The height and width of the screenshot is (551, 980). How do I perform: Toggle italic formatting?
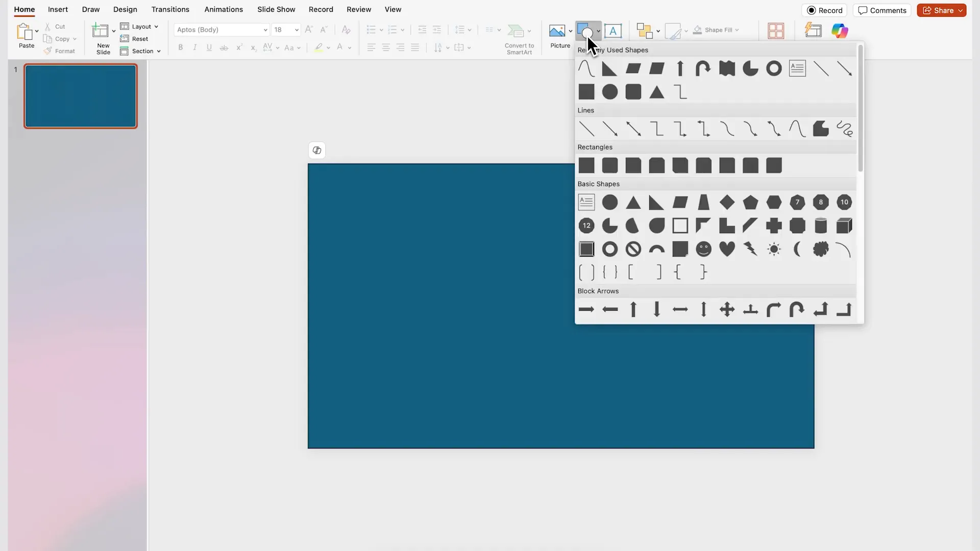coord(194,47)
